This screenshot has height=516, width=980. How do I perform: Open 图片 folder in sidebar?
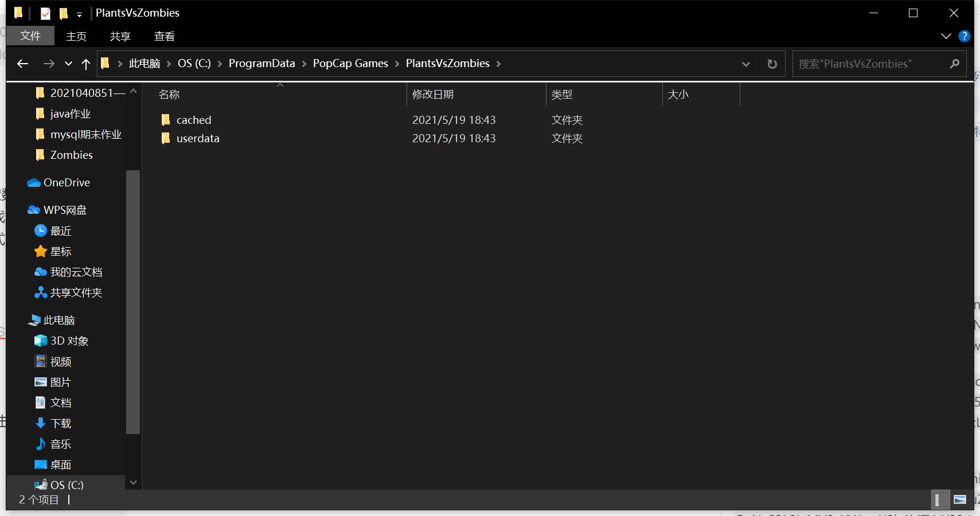61,382
